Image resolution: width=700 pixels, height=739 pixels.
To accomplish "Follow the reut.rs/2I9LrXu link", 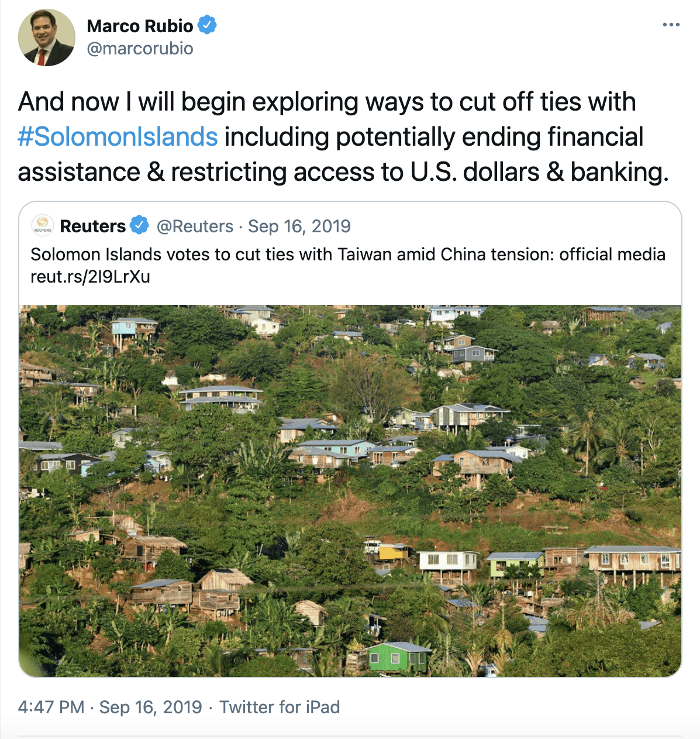I will click(90, 277).
